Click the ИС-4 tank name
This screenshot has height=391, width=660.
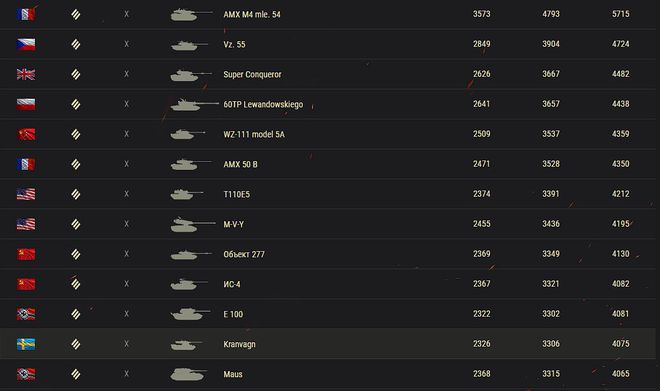[x=232, y=284]
